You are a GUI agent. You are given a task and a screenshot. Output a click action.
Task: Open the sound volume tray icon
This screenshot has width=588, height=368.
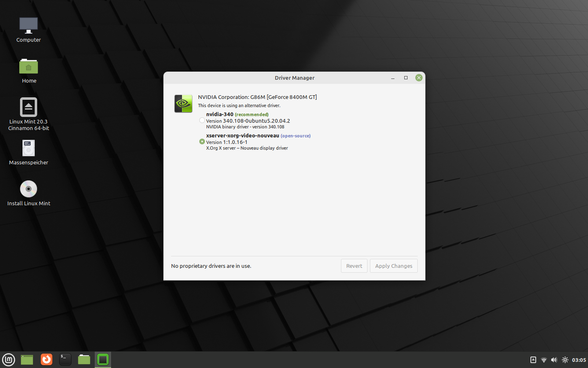pos(554,360)
